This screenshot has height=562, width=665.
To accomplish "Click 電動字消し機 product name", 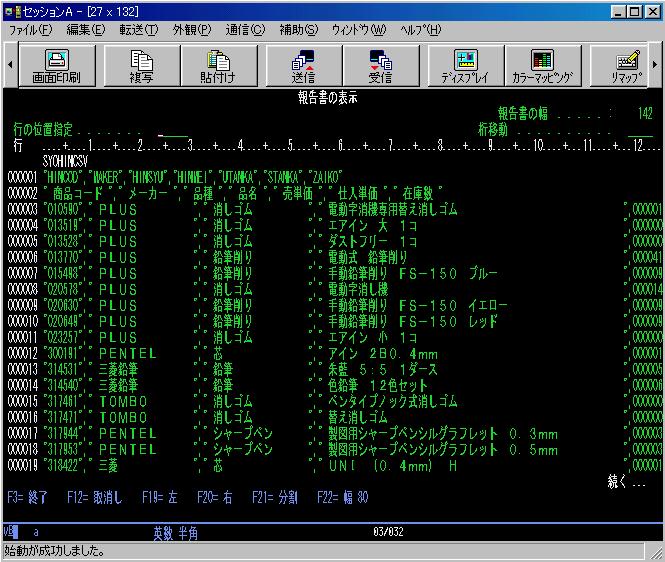I will point(358,290).
